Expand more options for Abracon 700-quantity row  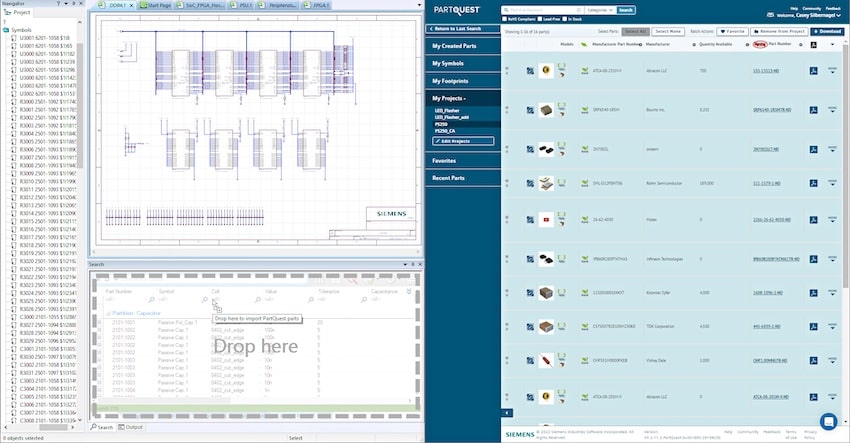[x=832, y=70]
